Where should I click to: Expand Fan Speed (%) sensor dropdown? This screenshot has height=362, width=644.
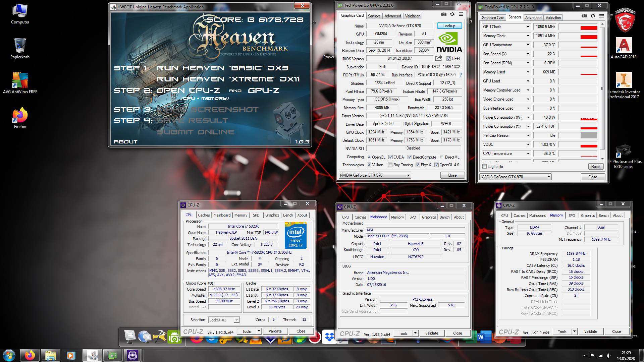pos(528,54)
